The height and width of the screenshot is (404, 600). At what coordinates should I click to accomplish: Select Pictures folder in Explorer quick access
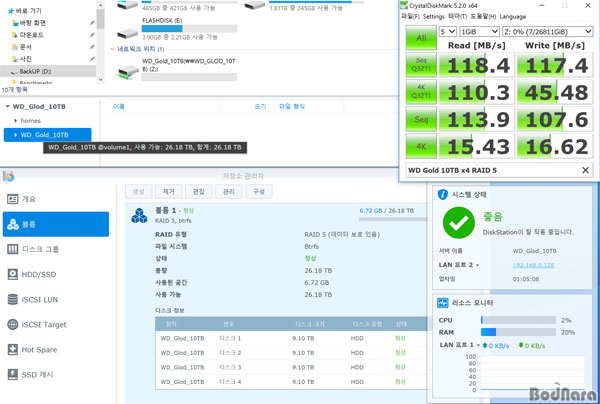pyautogui.click(x=22, y=59)
